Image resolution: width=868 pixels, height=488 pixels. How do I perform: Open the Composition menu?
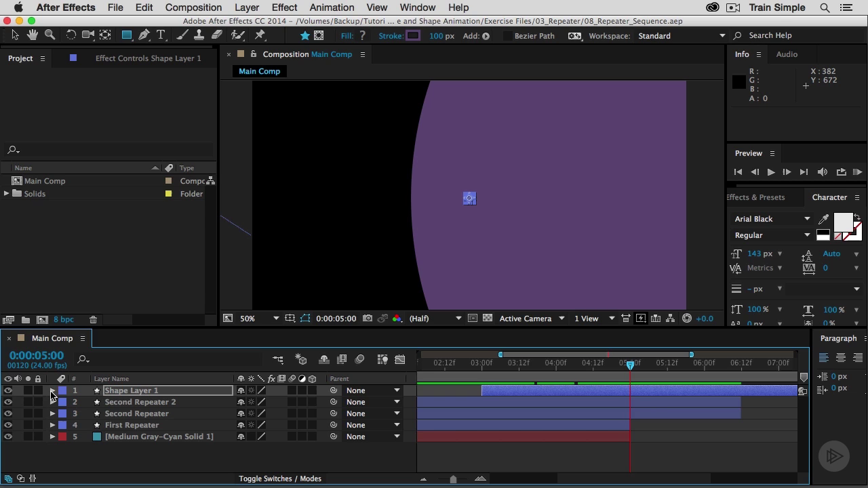coord(193,7)
